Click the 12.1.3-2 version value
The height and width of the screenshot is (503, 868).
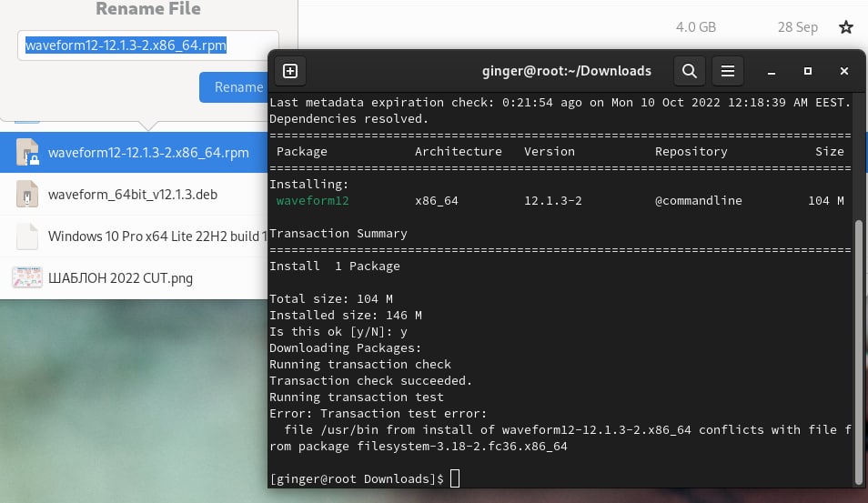pyautogui.click(x=553, y=201)
